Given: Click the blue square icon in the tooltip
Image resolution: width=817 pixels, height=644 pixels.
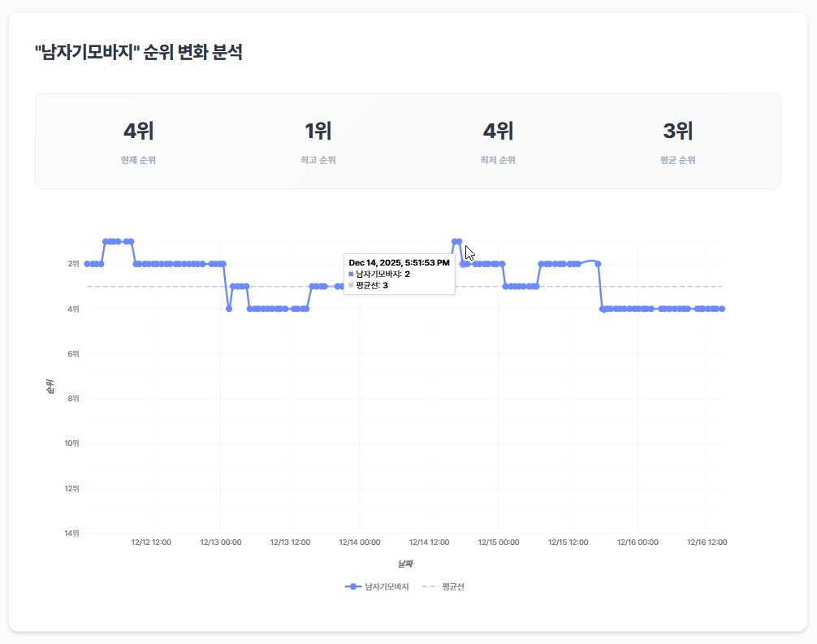Looking at the screenshot, I should (x=350, y=274).
